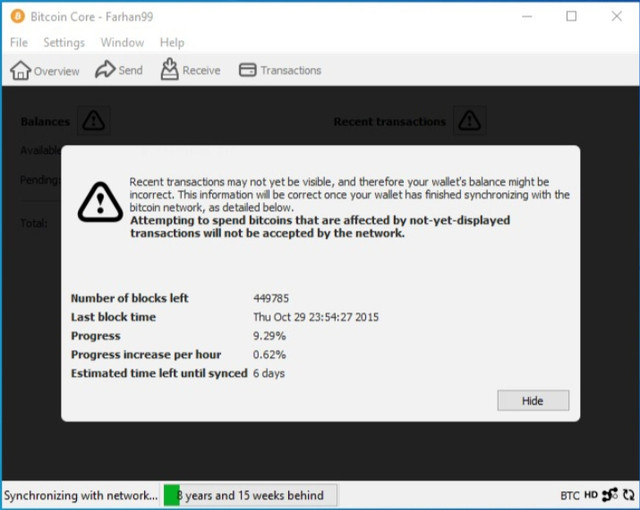This screenshot has width=640, height=510.
Task: Click the '449785' blocks left value
Action: click(271, 298)
